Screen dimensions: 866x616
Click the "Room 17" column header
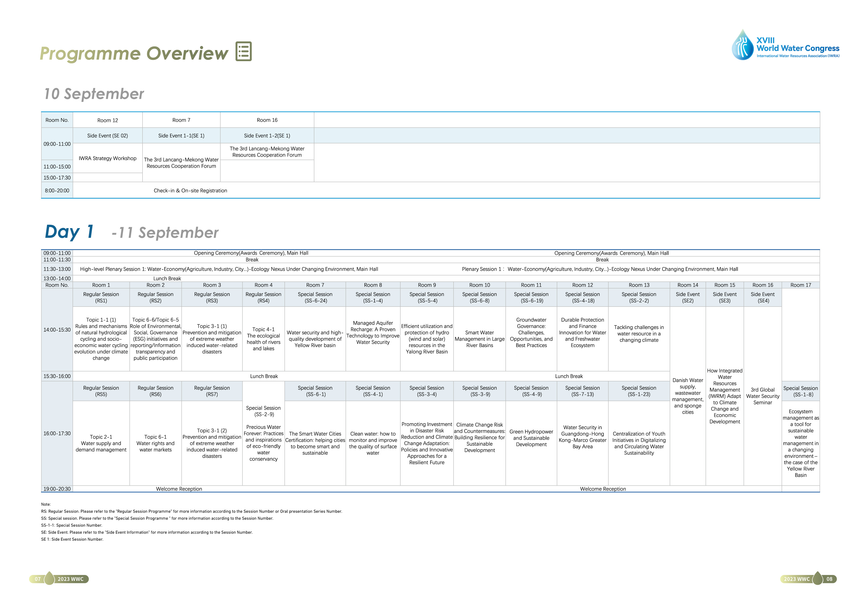pos(800,285)
